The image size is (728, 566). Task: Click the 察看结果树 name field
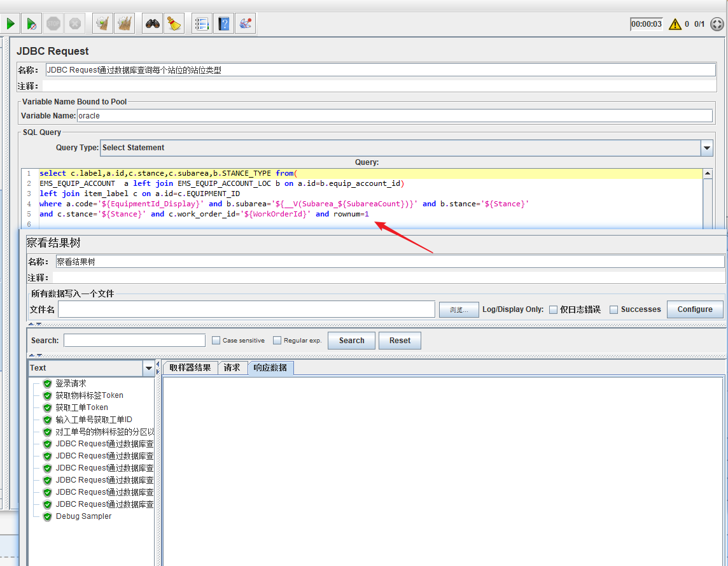390,262
